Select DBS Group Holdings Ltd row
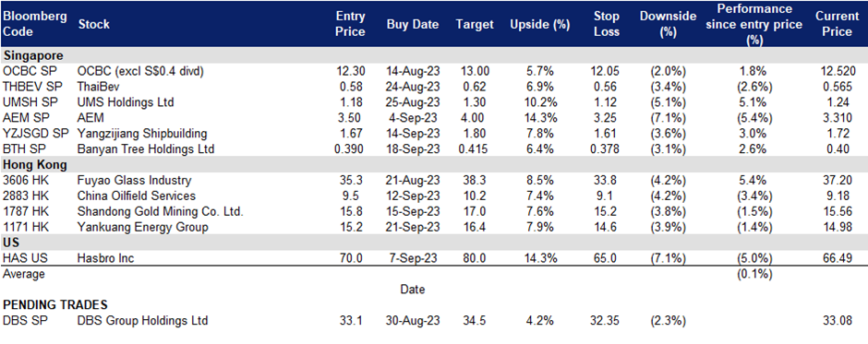868x344 pixels. pos(434,320)
